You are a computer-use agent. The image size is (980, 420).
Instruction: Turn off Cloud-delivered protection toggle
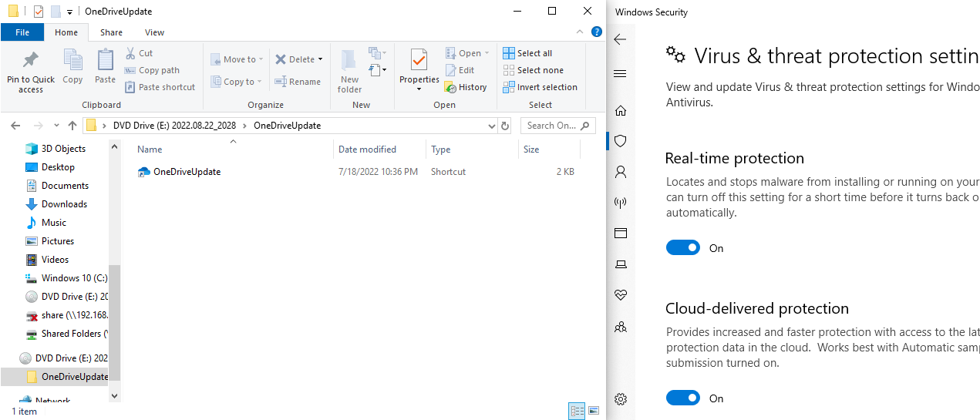[x=683, y=398]
